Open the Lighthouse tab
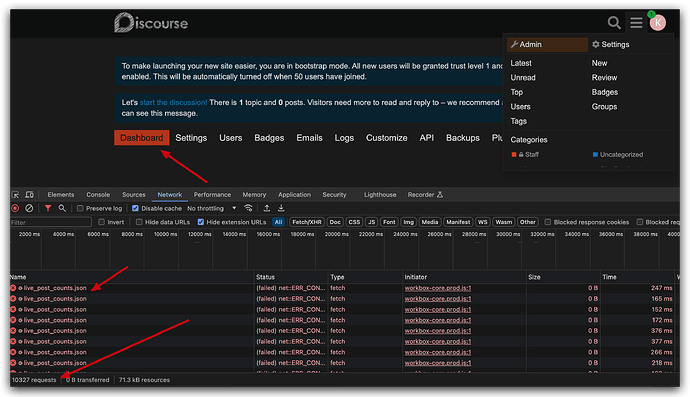Viewport: 690px width, 397px height. click(x=380, y=195)
